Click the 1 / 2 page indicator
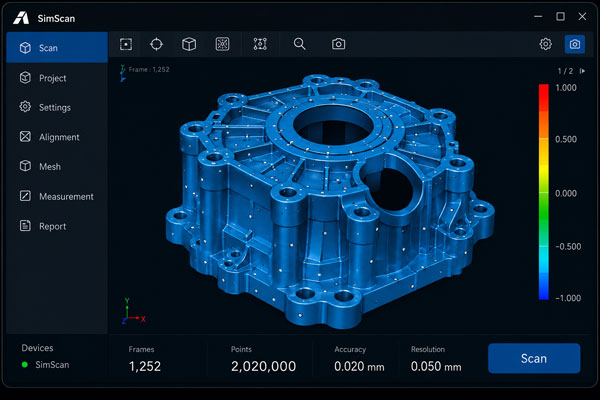 tap(566, 71)
